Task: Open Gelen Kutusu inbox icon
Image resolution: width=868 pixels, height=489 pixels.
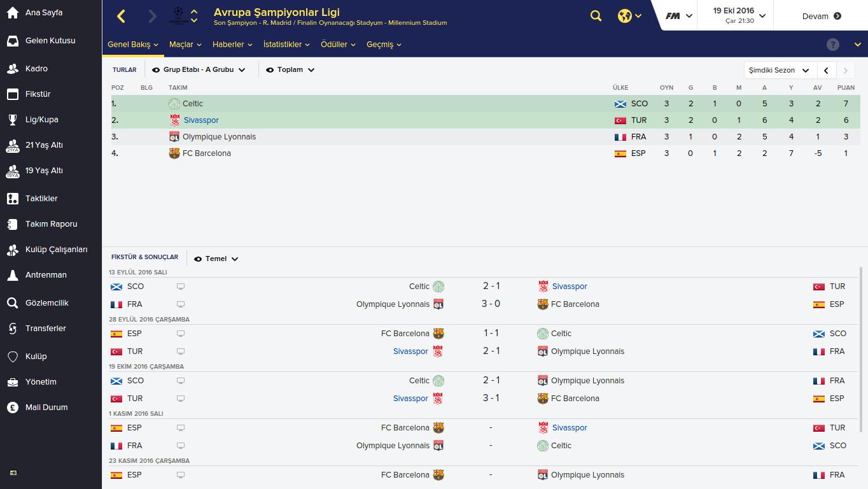Action: [12, 41]
